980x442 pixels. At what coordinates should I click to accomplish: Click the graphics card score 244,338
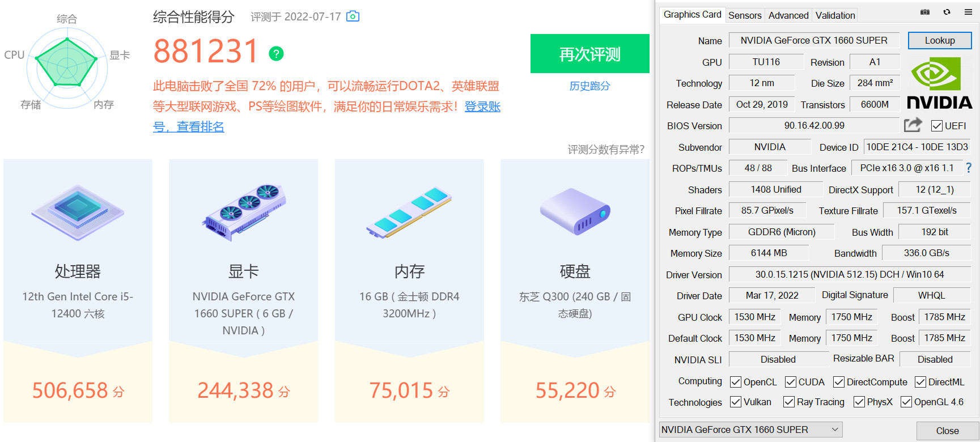tap(235, 390)
